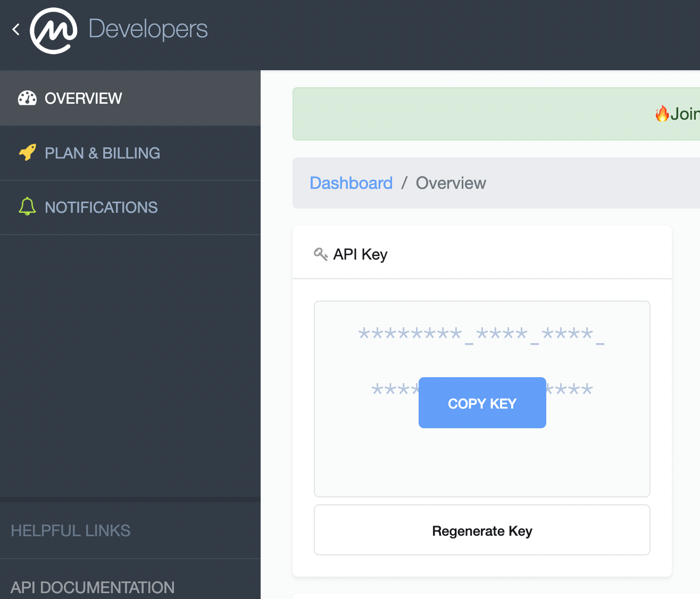Click the green Join announcement banner
This screenshot has height=599, width=700.
[496, 114]
